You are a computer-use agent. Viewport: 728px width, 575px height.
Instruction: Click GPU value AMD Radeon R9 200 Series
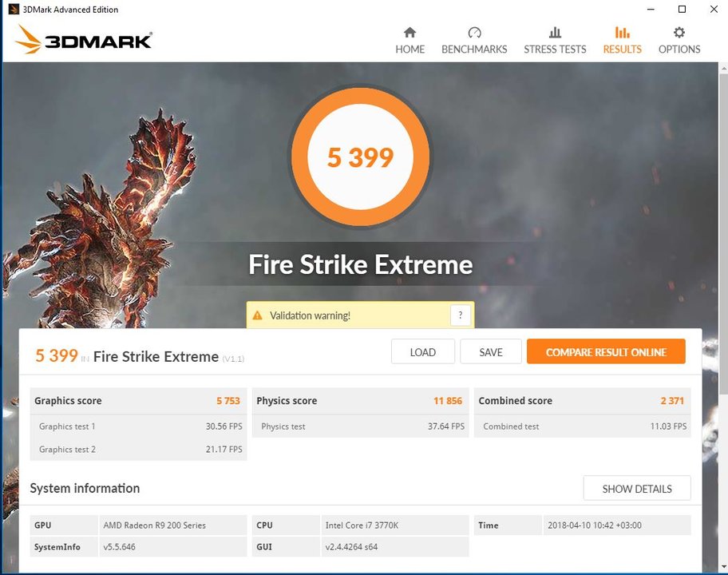pyautogui.click(x=155, y=525)
